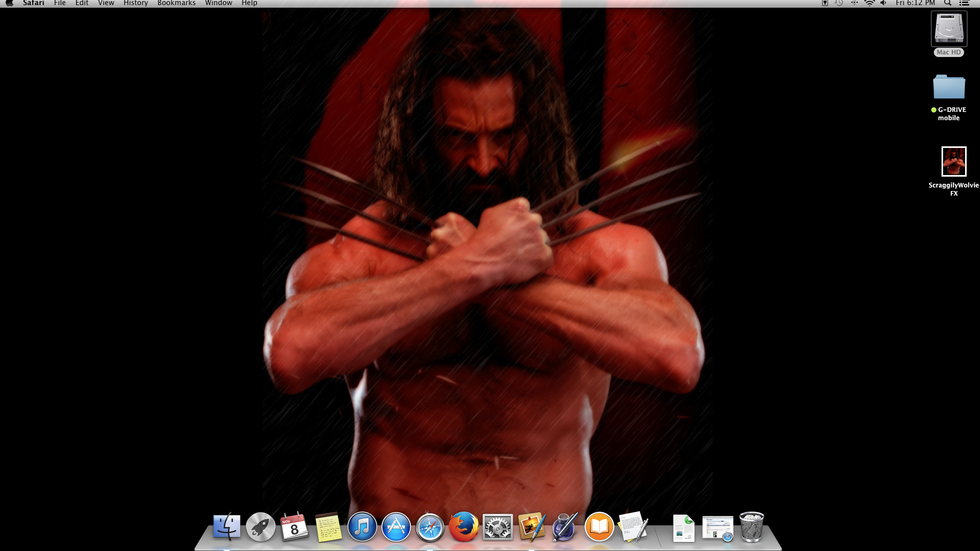Open the Trash in the Dock

[x=752, y=527]
